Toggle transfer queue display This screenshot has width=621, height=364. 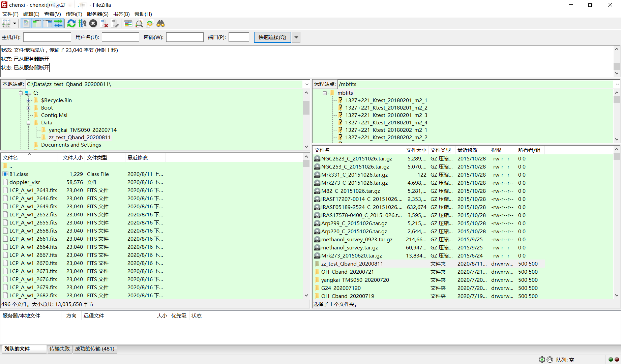58,24
